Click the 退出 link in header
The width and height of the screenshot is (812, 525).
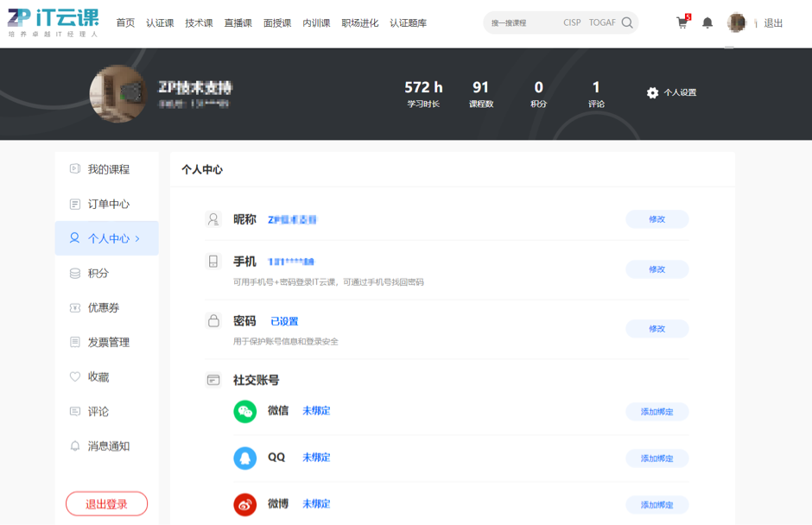coord(773,23)
